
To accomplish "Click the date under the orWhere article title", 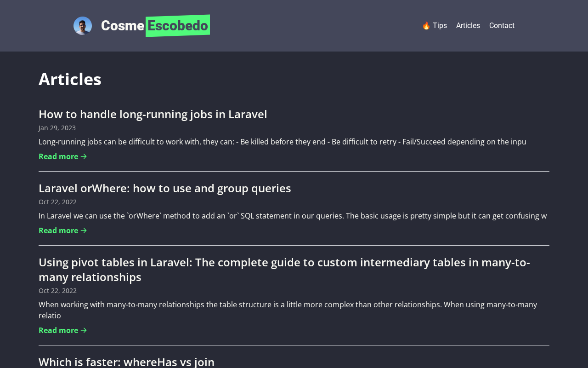I will pos(57,202).
